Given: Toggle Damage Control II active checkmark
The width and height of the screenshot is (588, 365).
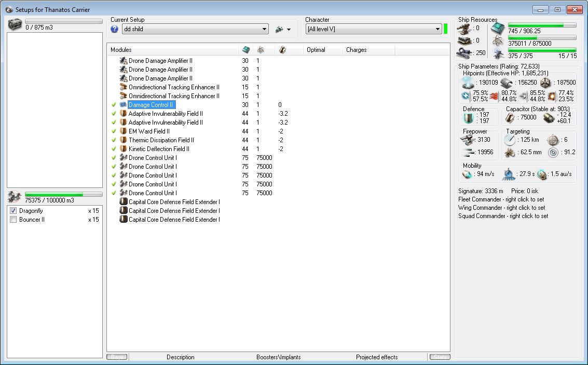Looking at the screenshot, I should pyautogui.click(x=114, y=105).
